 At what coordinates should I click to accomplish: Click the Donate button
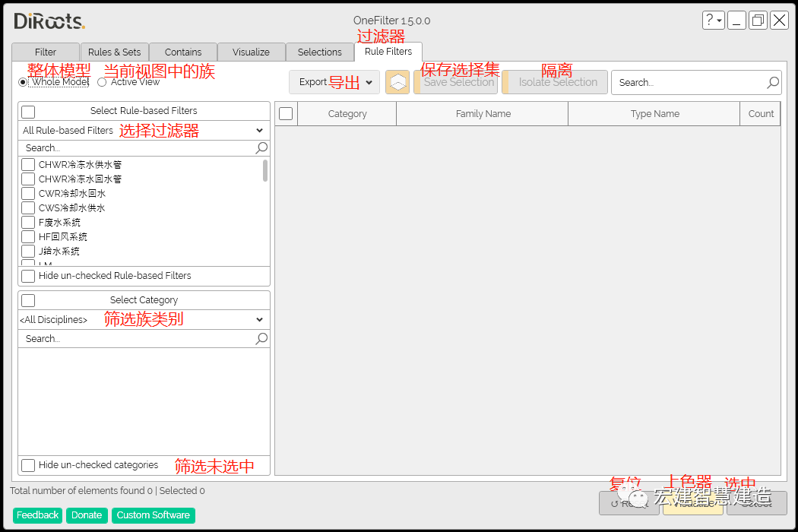click(x=86, y=515)
